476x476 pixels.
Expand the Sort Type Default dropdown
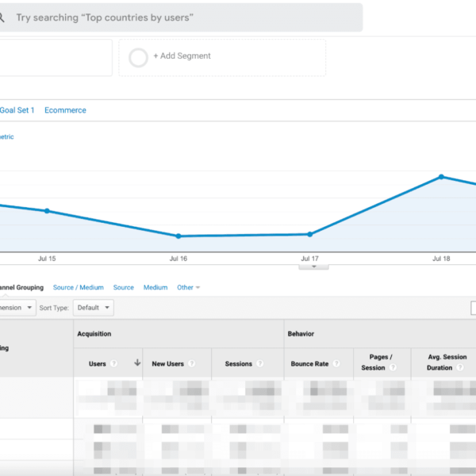94,308
